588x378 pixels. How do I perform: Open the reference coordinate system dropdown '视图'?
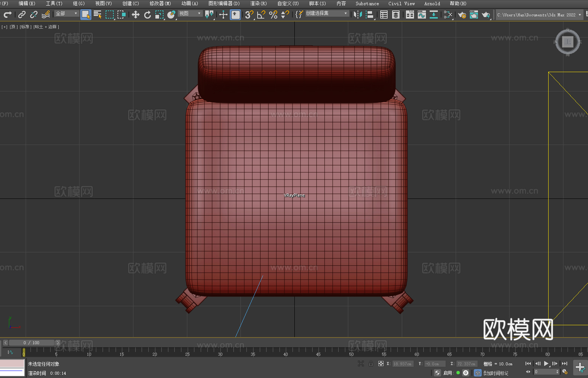(x=190, y=13)
